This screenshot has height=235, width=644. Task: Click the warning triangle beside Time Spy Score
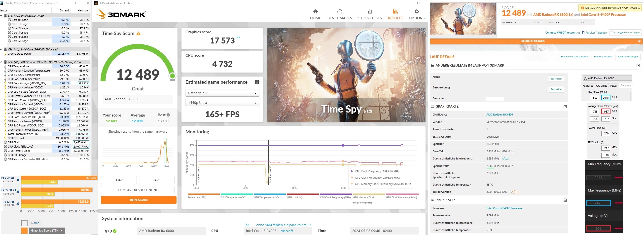point(138,34)
